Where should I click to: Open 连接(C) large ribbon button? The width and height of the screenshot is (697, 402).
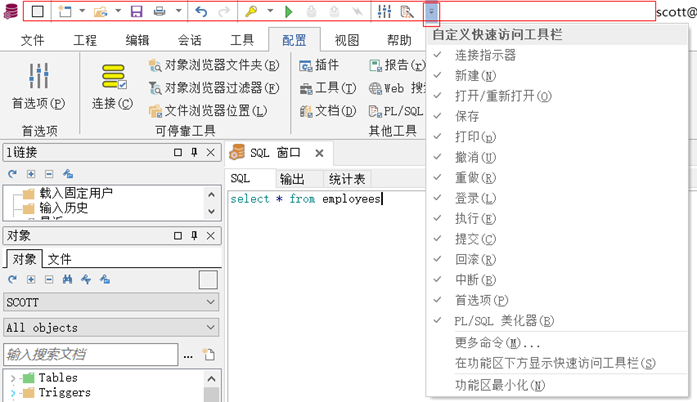click(x=113, y=87)
